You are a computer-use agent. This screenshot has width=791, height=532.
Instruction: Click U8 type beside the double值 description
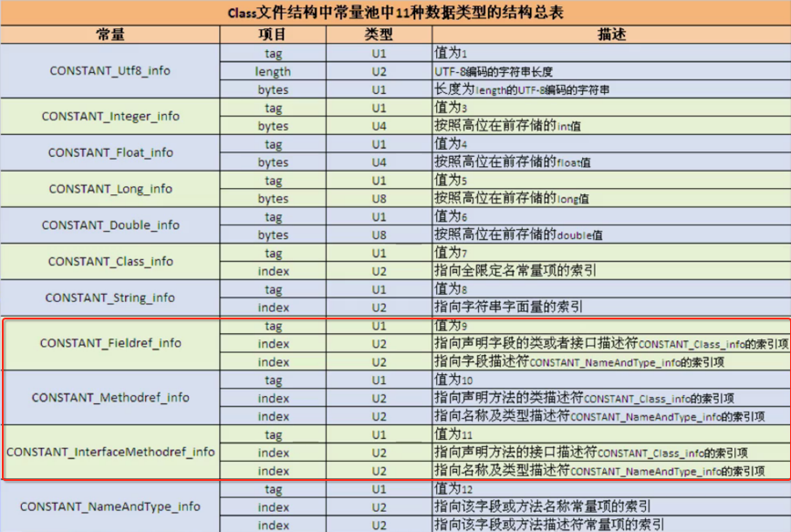coord(379,235)
